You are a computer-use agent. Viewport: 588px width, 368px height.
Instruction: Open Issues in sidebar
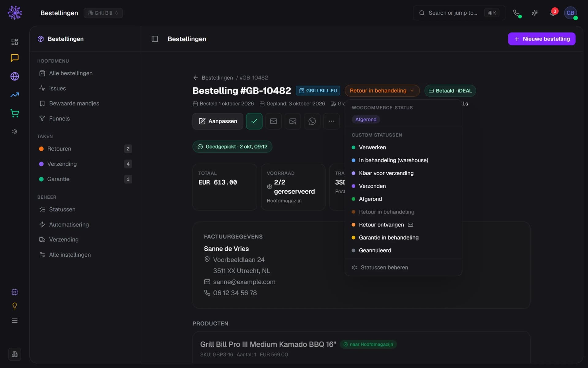pyautogui.click(x=85, y=88)
